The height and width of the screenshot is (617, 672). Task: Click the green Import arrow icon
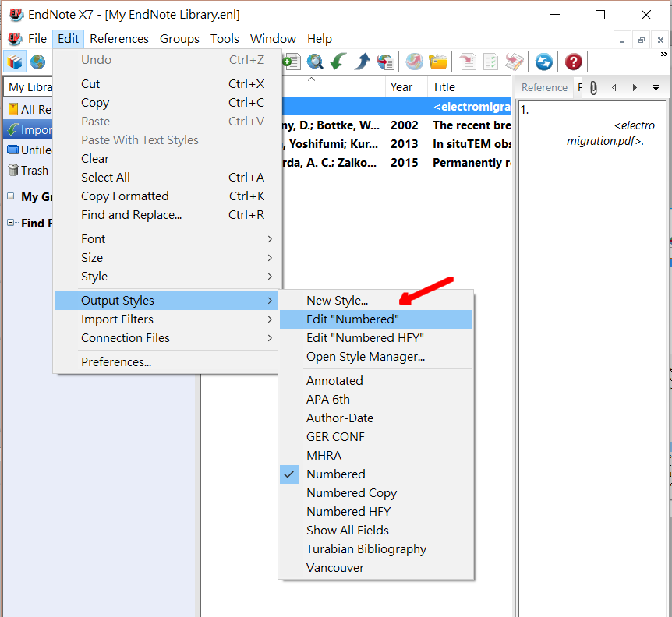coord(338,62)
